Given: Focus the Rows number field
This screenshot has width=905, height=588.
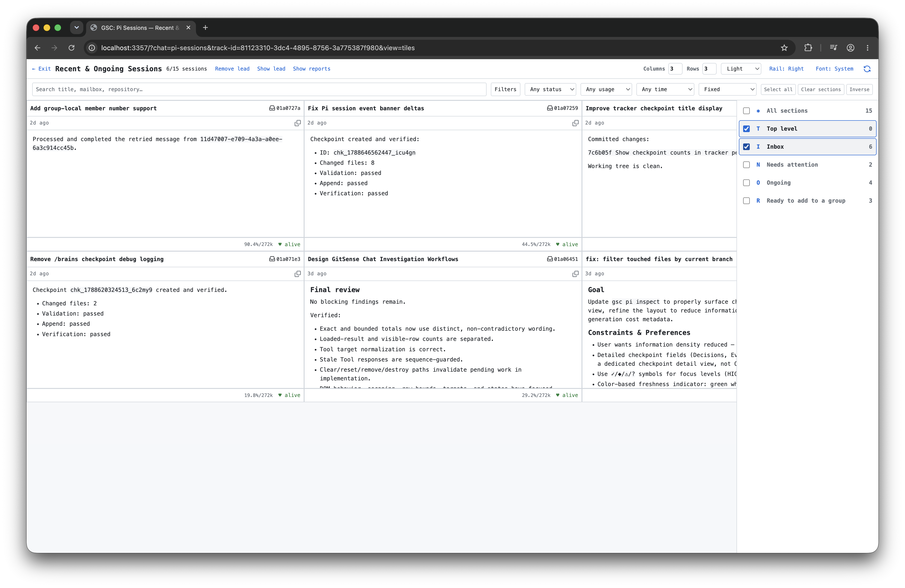Looking at the screenshot, I should click(709, 69).
